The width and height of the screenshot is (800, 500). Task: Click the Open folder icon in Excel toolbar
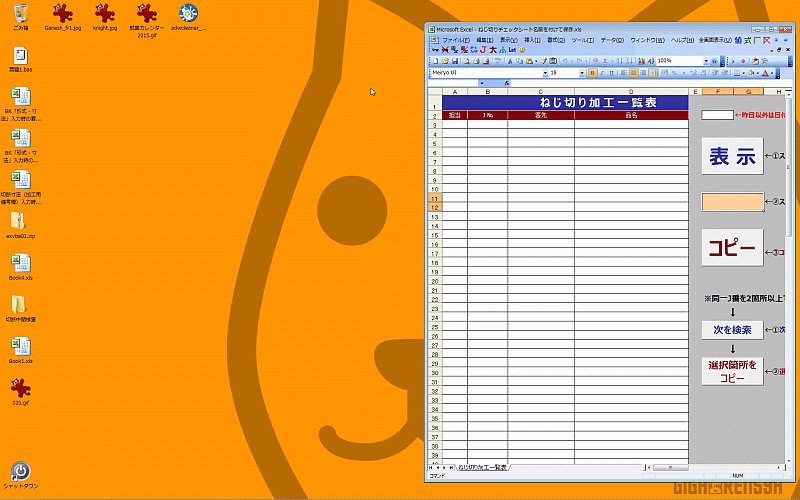[x=445, y=61]
